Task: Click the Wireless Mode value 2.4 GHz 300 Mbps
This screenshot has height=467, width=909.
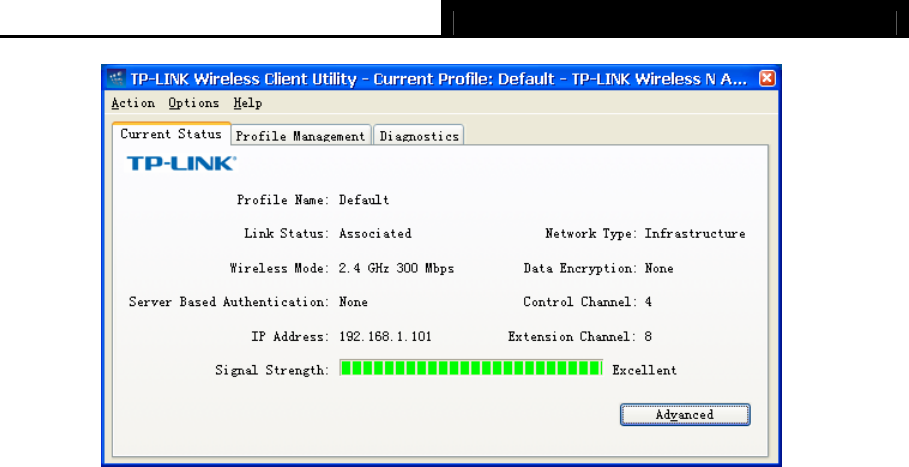Action: pos(397,268)
